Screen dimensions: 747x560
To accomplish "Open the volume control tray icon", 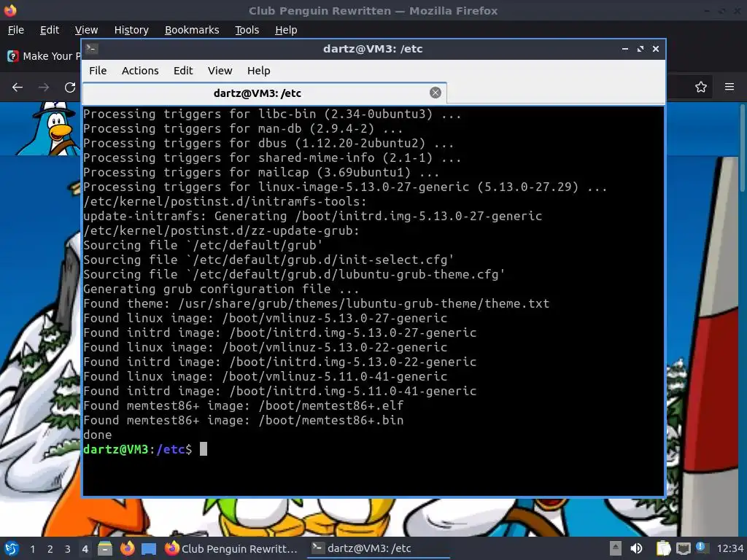I will pos(636,548).
